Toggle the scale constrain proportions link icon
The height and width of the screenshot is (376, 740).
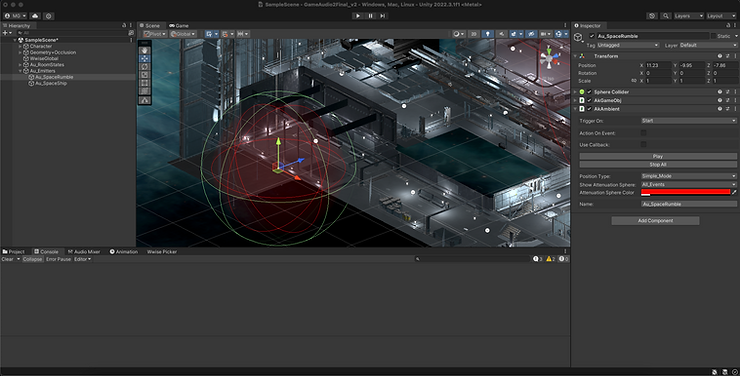pyautogui.click(x=634, y=81)
